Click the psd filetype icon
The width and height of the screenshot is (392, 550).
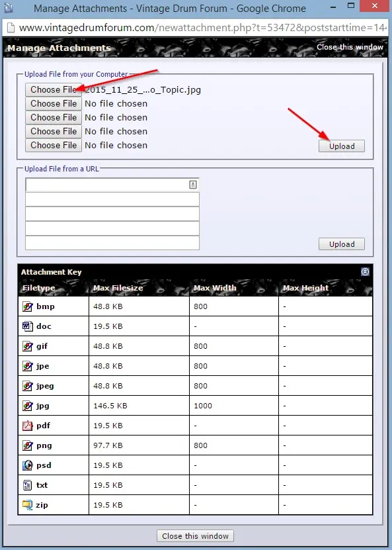click(x=28, y=465)
